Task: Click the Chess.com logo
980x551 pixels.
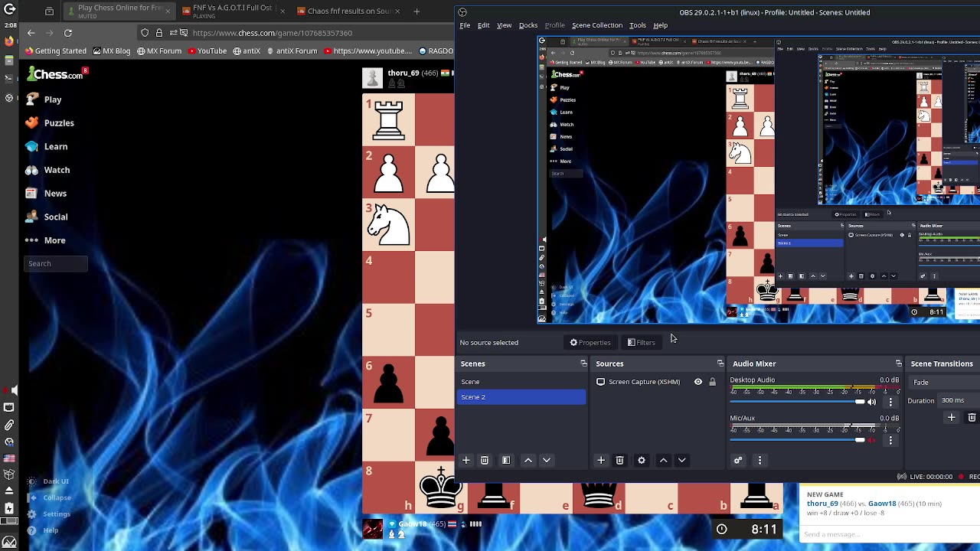Action: pyautogui.click(x=56, y=74)
